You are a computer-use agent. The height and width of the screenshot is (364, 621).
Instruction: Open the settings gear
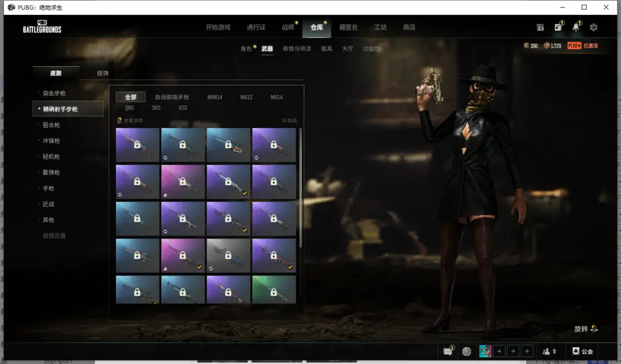pyautogui.click(x=593, y=28)
